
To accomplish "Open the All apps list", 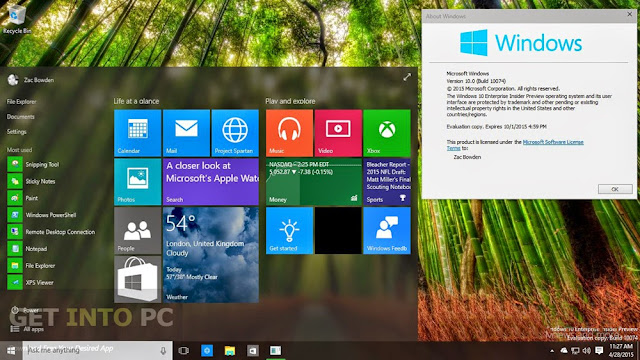I will click(x=27, y=329).
